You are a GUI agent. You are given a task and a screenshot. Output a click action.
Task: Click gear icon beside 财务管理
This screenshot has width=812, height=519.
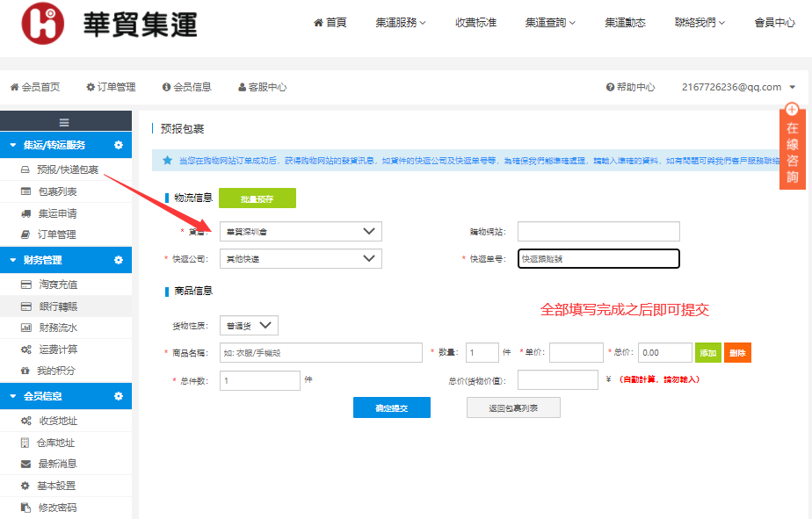tap(119, 260)
